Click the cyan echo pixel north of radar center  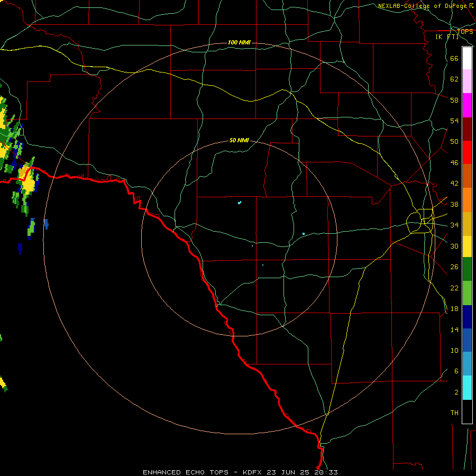coord(240,203)
